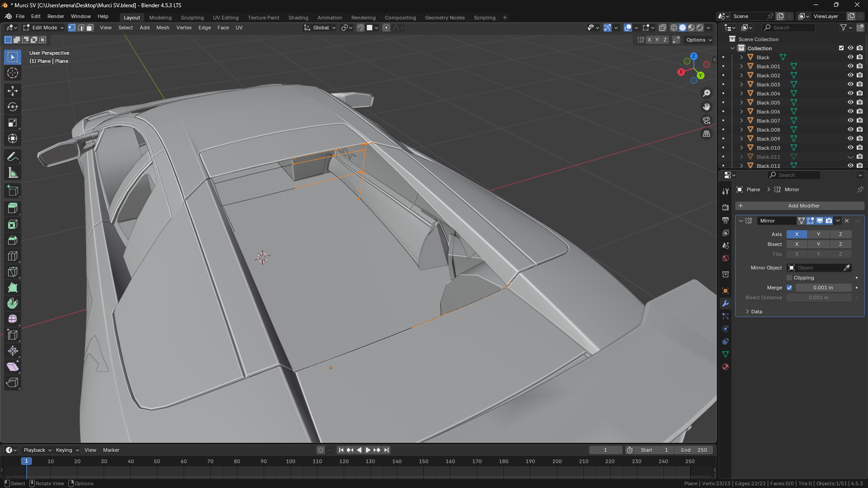The width and height of the screenshot is (868, 488).
Task: Open the timeline Marker menu
Action: [x=111, y=450]
